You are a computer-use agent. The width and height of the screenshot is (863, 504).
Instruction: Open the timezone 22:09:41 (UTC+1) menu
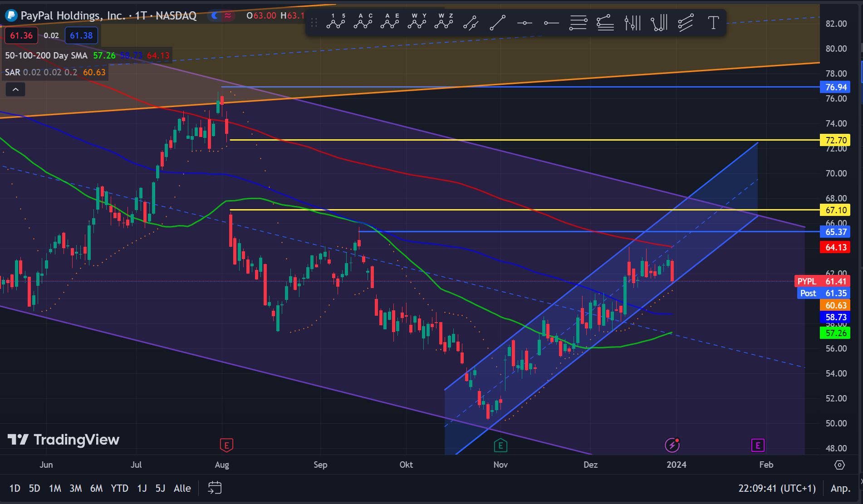[x=777, y=489]
